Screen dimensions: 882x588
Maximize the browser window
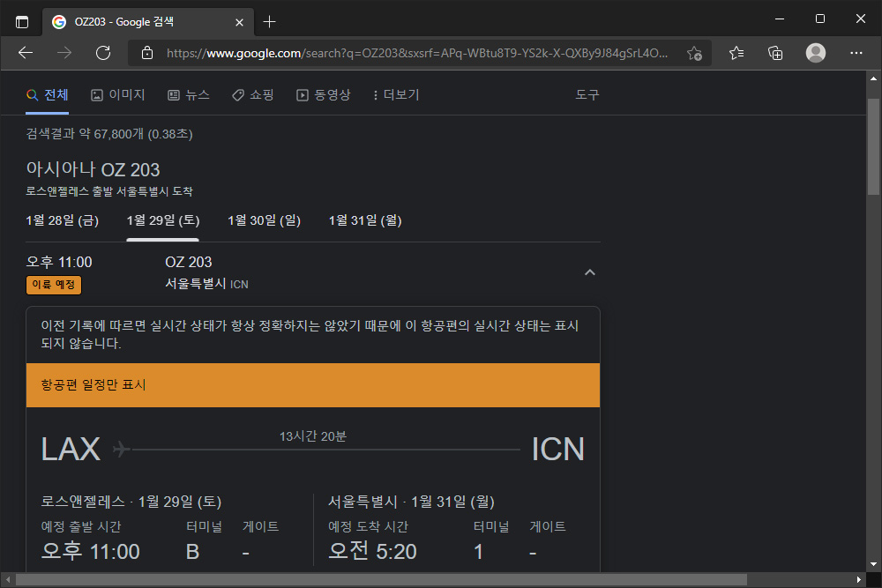pyautogui.click(x=820, y=19)
